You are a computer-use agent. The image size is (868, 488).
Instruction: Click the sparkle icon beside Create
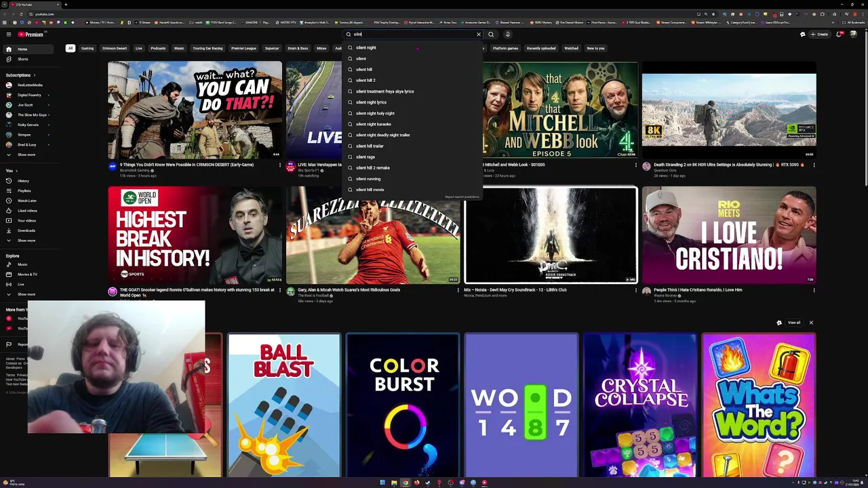pyautogui.click(x=803, y=34)
